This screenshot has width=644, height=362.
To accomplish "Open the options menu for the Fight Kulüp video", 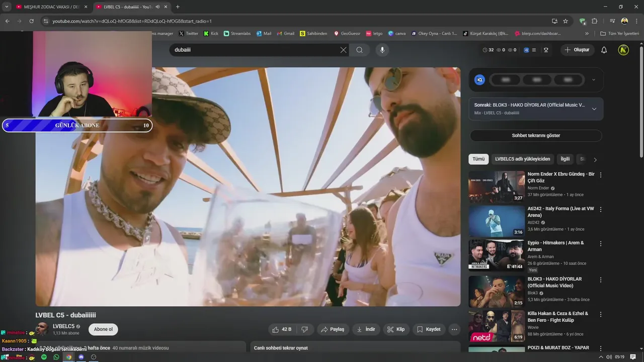I will coord(600,314).
